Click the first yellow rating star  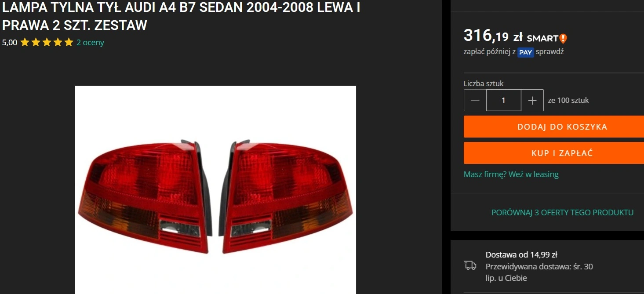(25, 43)
